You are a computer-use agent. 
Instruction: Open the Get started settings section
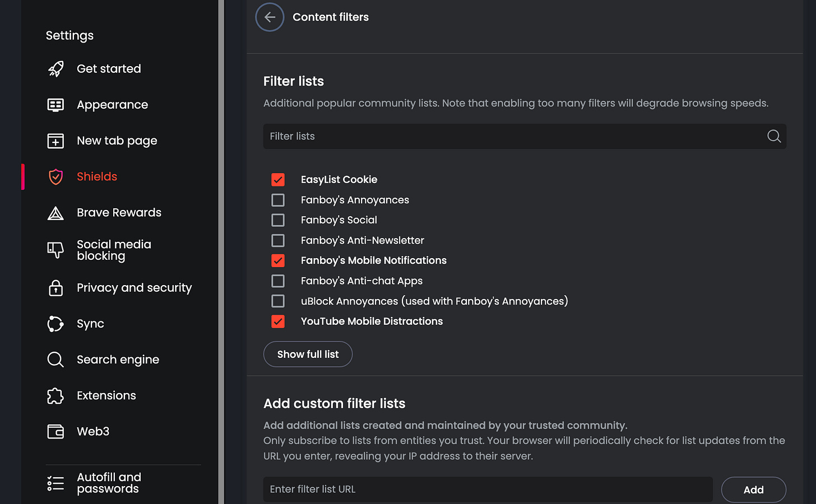[x=109, y=69]
